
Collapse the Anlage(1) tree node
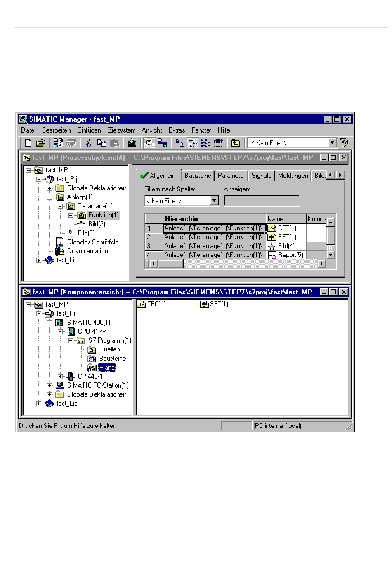(x=50, y=197)
